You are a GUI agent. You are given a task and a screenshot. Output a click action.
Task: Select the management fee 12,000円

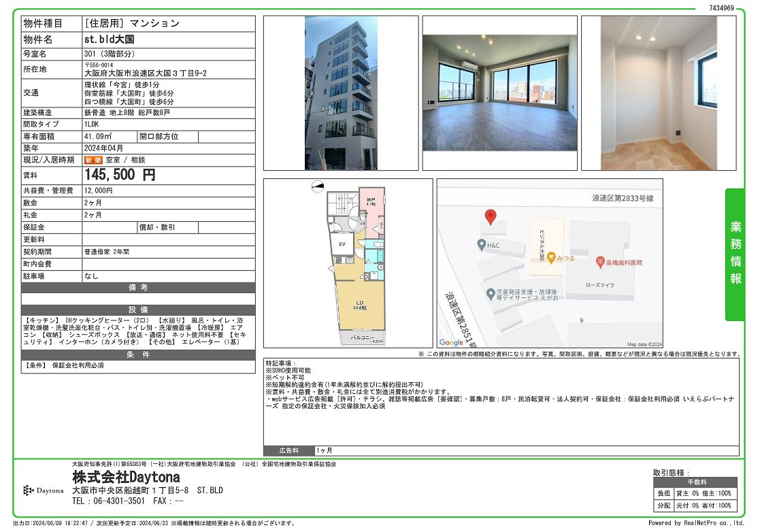click(99, 190)
